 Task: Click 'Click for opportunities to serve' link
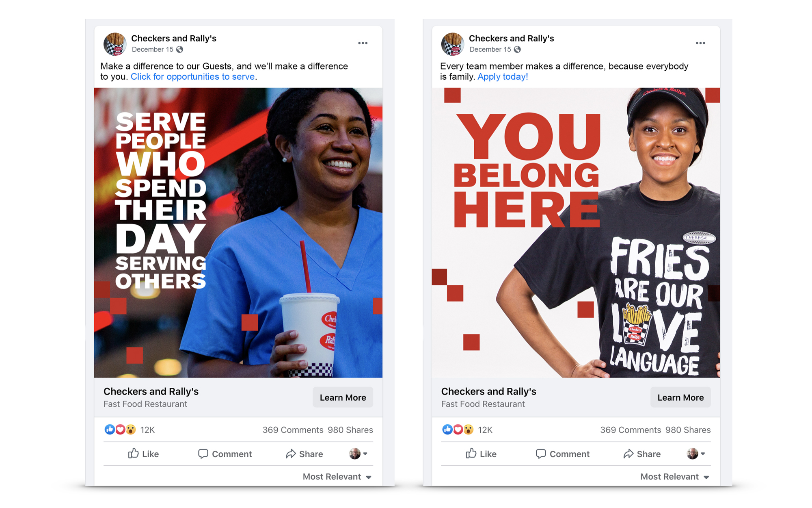tap(193, 77)
